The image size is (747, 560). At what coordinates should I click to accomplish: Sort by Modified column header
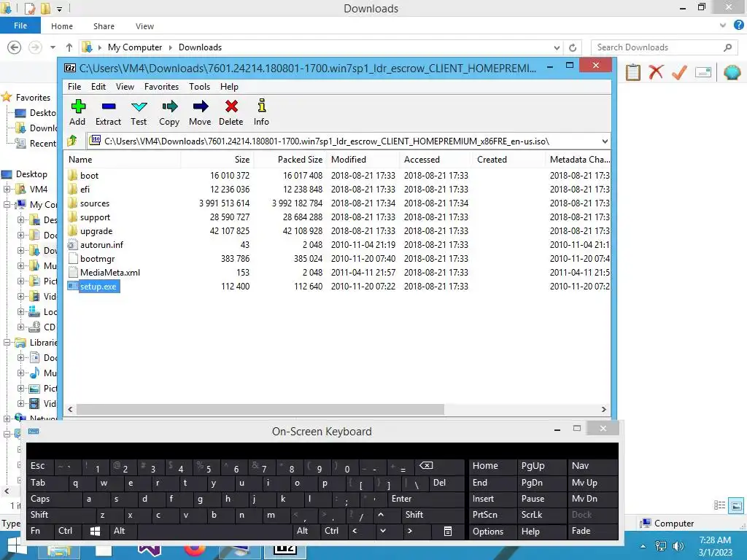pos(363,160)
